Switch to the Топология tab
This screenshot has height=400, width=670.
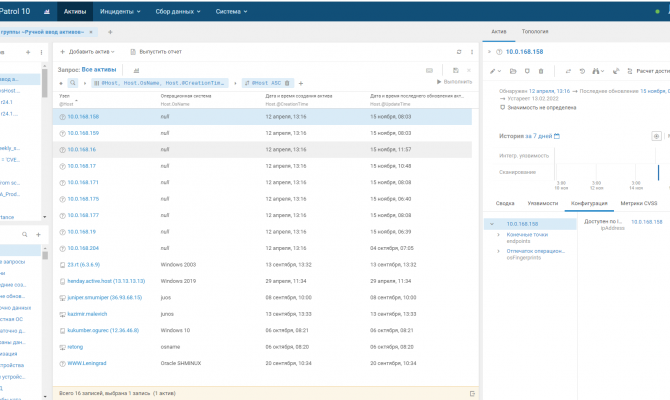point(536,32)
